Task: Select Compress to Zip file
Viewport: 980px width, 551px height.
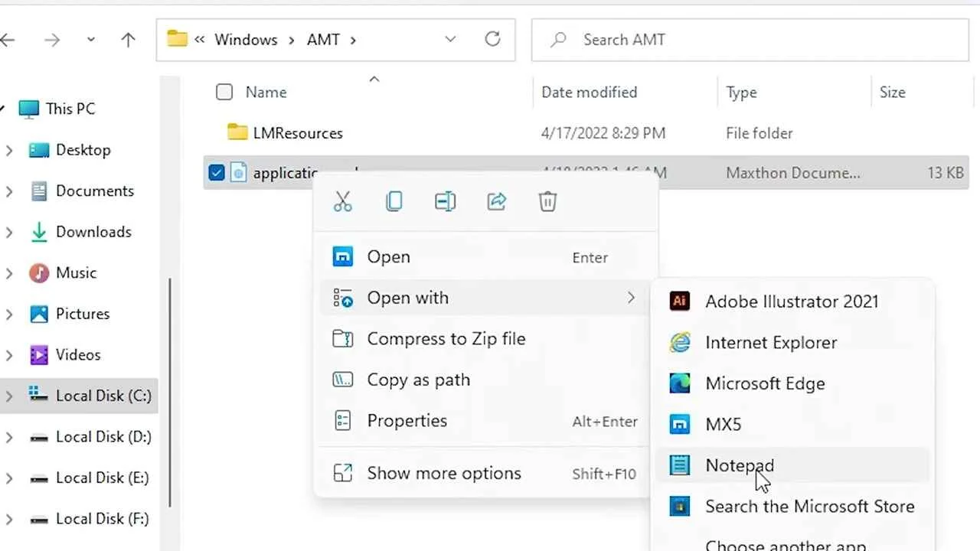Action: tap(485, 339)
